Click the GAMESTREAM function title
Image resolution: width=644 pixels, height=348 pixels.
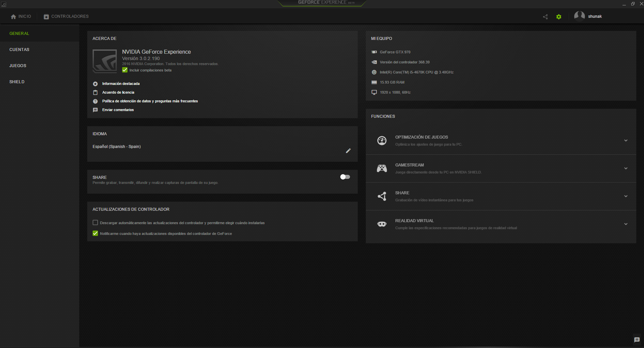pos(409,165)
